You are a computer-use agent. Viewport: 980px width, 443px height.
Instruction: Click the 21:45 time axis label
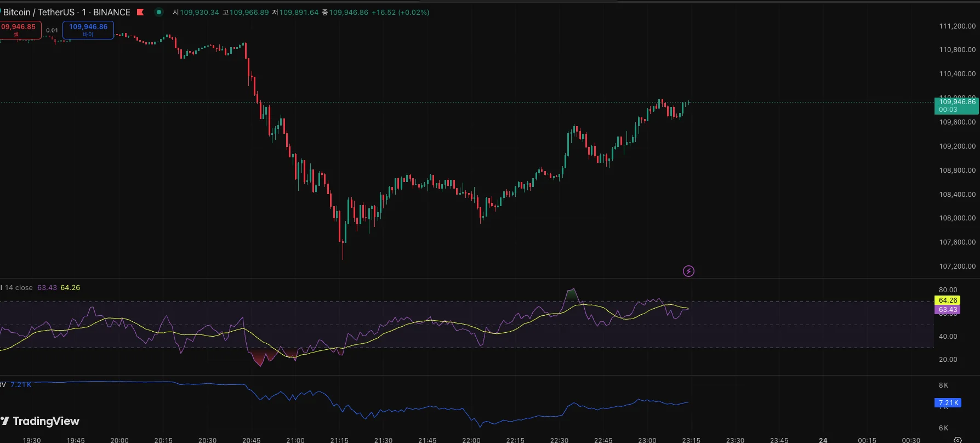pos(428,440)
